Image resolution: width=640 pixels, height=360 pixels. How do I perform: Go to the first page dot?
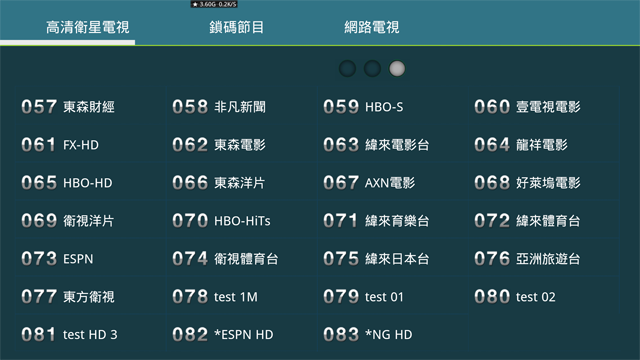[347, 69]
